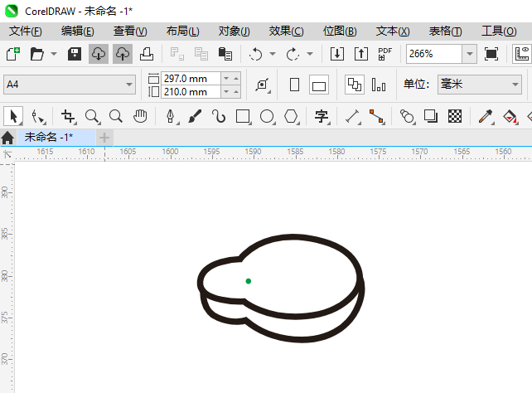Select the Crop tool
The image size is (532, 393).
tap(68, 116)
